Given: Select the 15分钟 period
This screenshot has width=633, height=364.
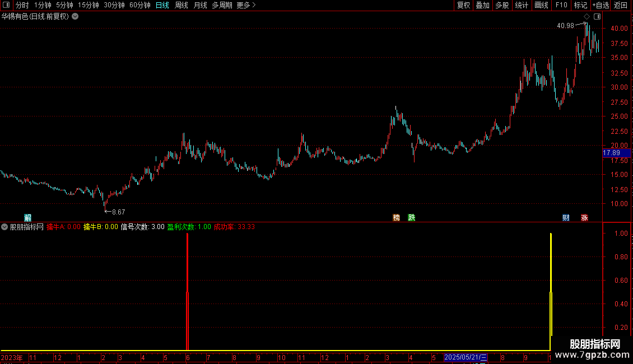Looking at the screenshot, I should pos(88,5).
